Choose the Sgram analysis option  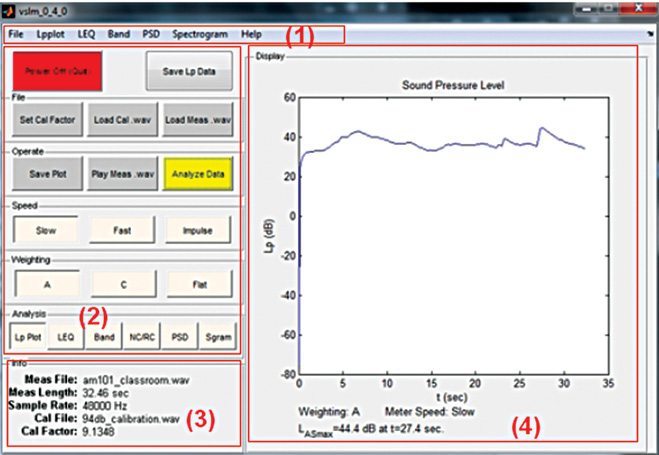click(x=217, y=338)
